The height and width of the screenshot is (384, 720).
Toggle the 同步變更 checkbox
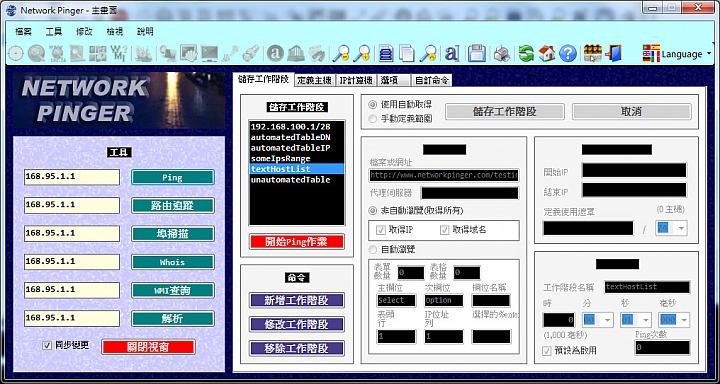47,345
